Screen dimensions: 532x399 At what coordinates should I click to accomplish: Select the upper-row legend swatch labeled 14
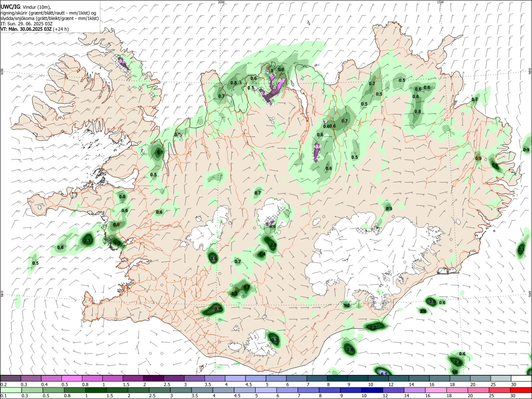(x=419, y=379)
